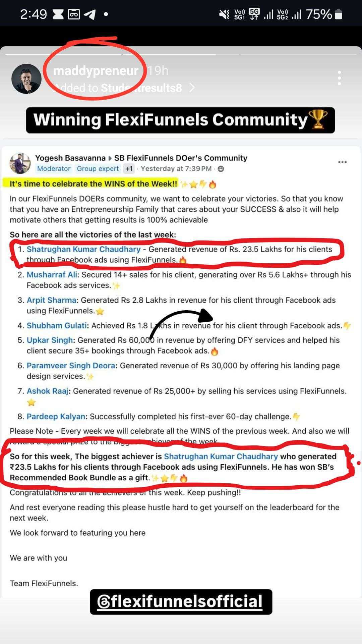This screenshot has width=362, height=644.
Task: Open Musharraf Ali's profile link
Action: pyautogui.click(x=52, y=275)
